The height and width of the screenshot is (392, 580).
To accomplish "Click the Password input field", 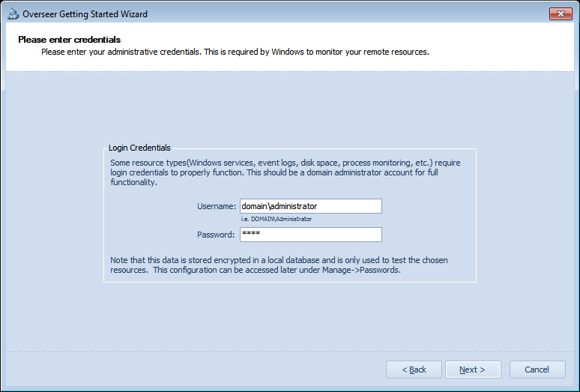I will (311, 235).
